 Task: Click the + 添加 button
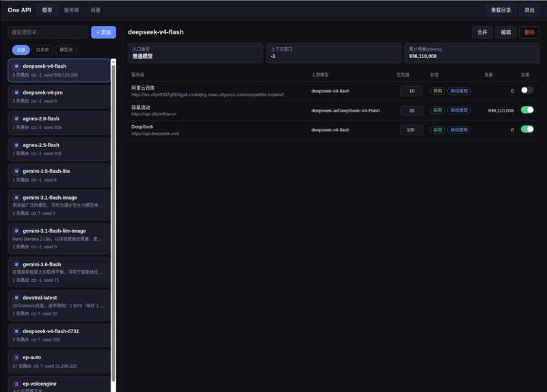click(x=104, y=32)
